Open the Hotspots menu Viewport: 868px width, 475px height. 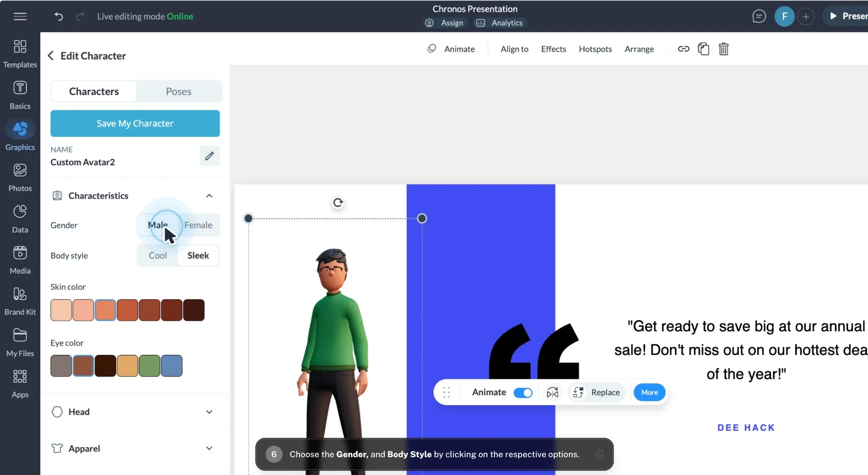pos(595,49)
